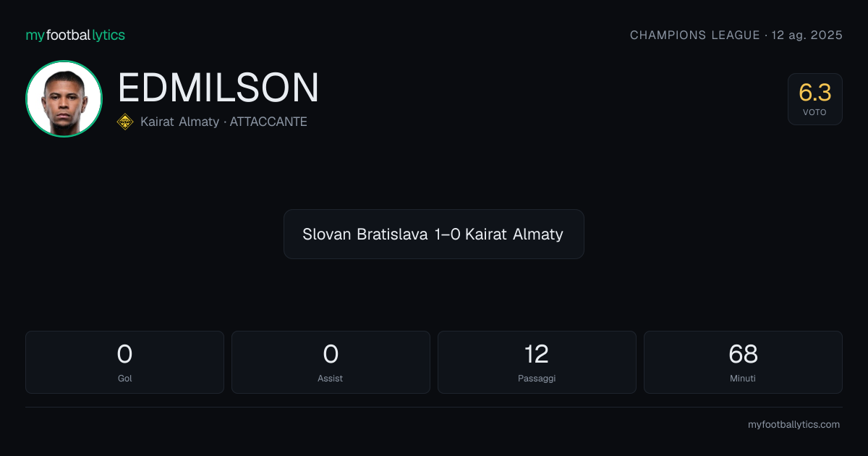Click the 68 minuti value
868x456 pixels.
pyautogui.click(x=743, y=354)
